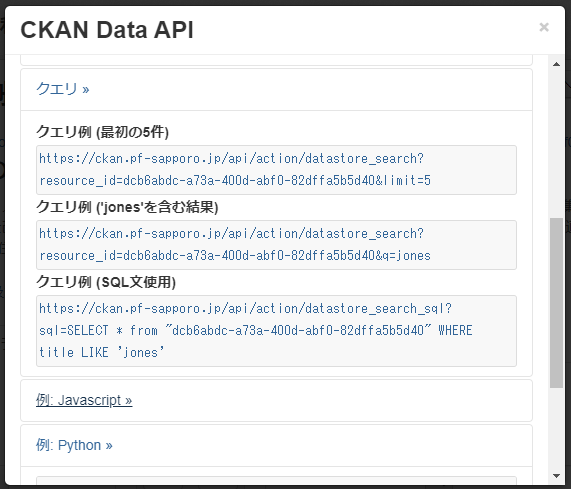Viewport: 571px width, 489px height.
Task: Click the scrollbar track above the thumb
Action: [x=556, y=143]
